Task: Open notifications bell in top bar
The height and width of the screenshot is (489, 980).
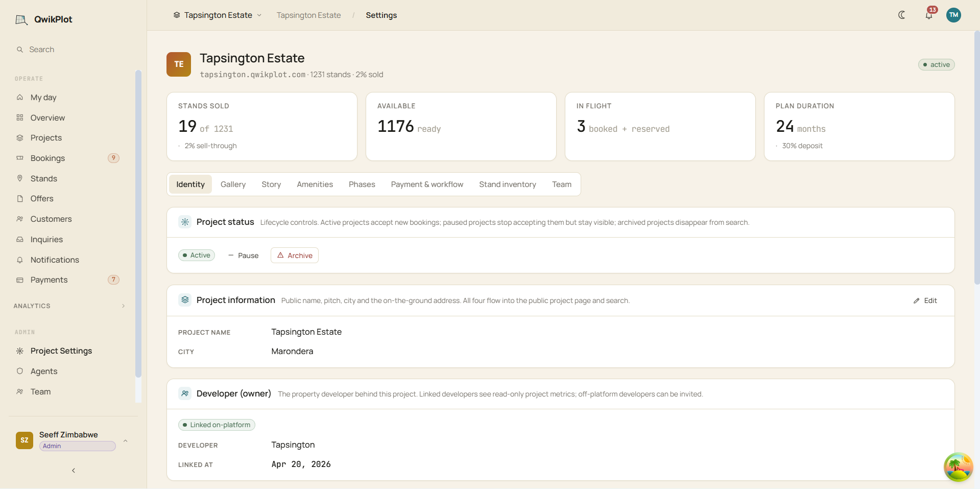Action: tap(929, 15)
